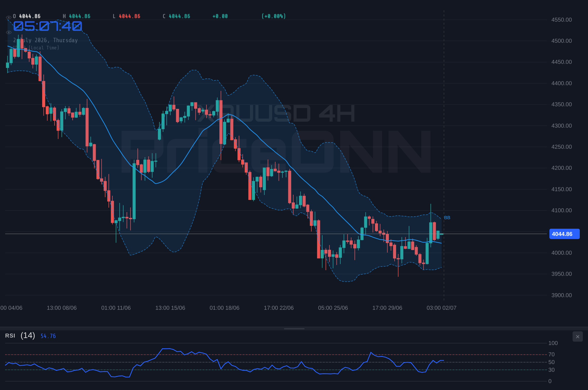Click the 17:00 29/06 time axis label
This screenshot has width=588, height=390.
[387, 308]
